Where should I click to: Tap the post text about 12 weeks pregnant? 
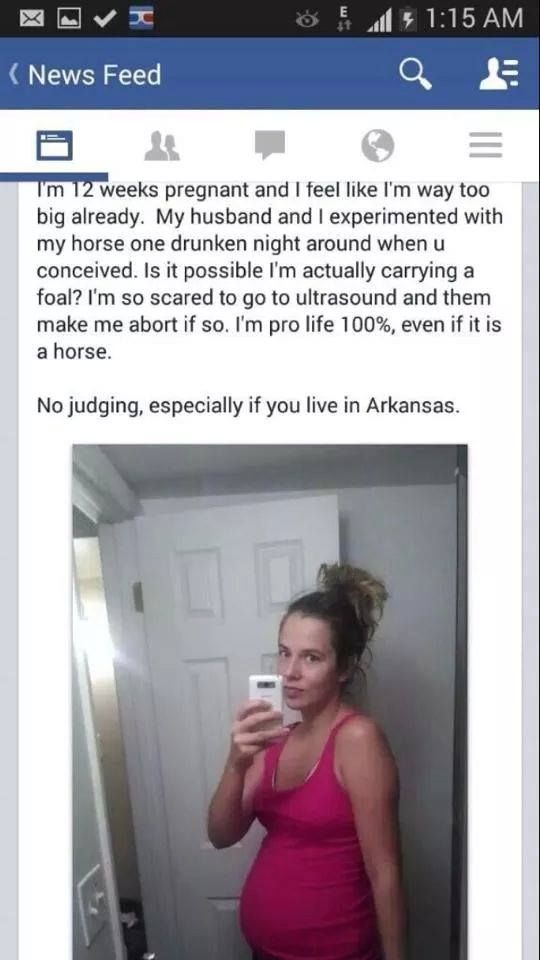[x=270, y=271]
